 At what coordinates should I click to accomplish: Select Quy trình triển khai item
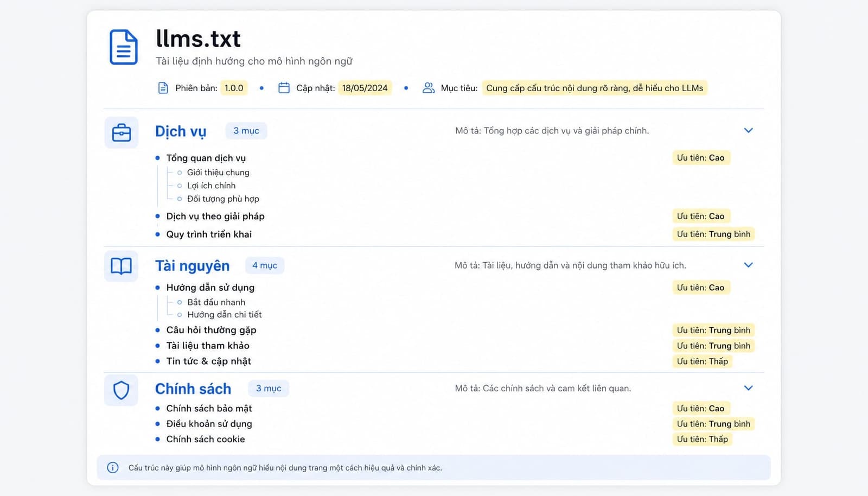209,234
